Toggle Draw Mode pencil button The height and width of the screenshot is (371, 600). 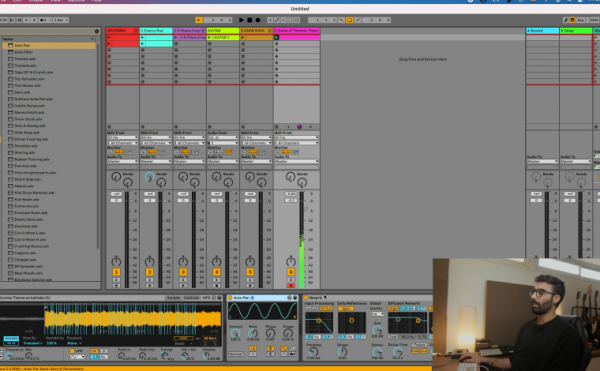click(566, 20)
